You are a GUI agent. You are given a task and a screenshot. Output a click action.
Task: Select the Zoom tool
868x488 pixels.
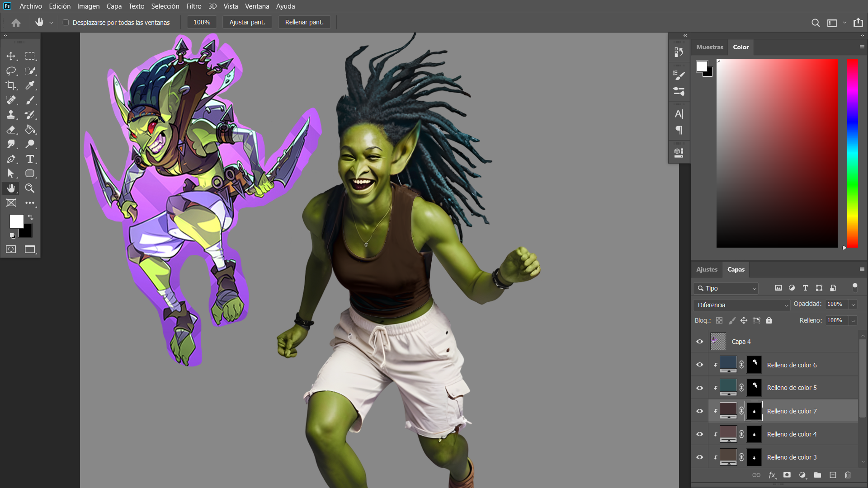(x=30, y=188)
